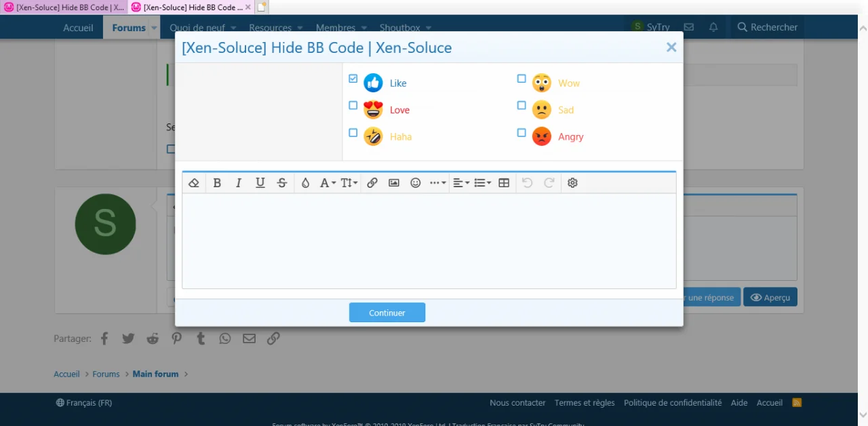The width and height of the screenshot is (868, 426).
Task: Navigate to Main forum via breadcrumb link
Action: [x=155, y=374]
